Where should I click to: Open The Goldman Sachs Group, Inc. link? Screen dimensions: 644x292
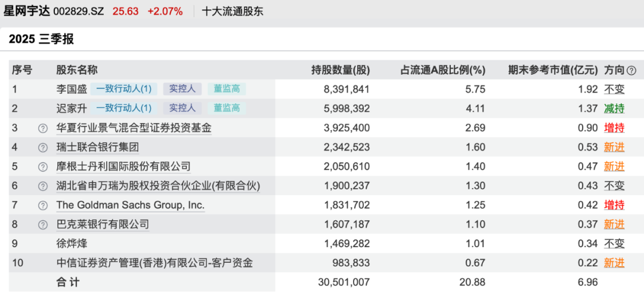tap(131, 205)
